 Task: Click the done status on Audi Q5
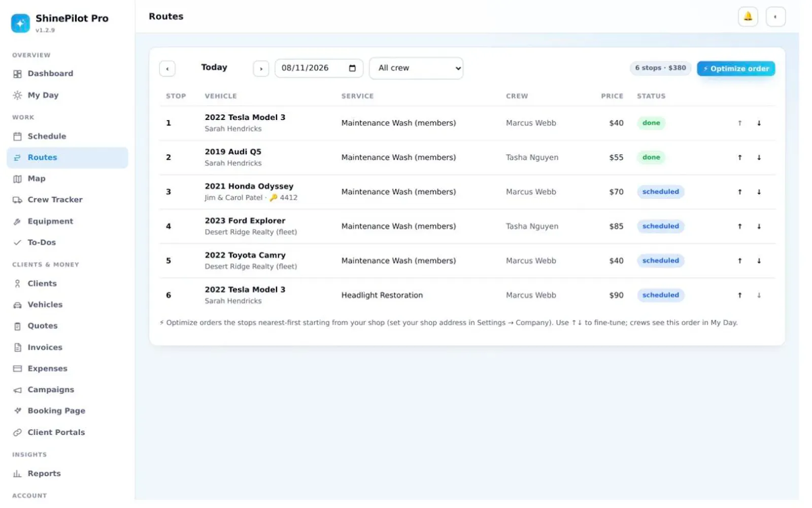(x=651, y=157)
